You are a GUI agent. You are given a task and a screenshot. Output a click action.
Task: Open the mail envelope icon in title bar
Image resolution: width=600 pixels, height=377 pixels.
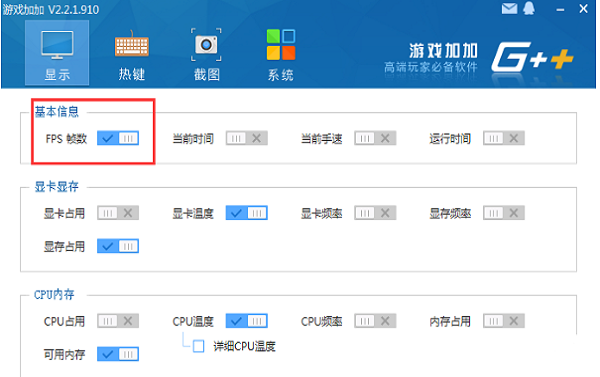click(509, 8)
